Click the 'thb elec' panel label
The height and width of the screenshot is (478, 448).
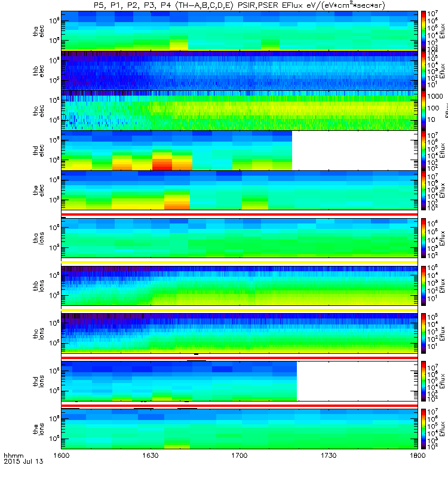coord(39,71)
